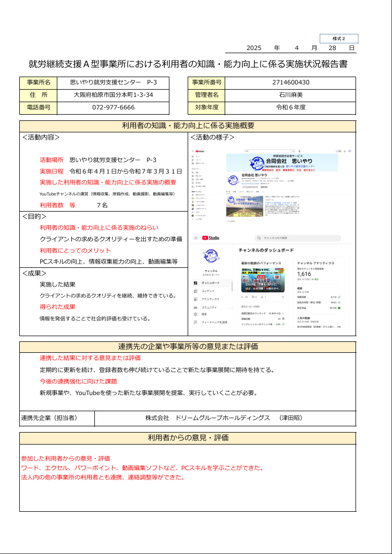Click the ＜成果＞ heading
This screenshot has height=554, width=392.
[34, 273]
